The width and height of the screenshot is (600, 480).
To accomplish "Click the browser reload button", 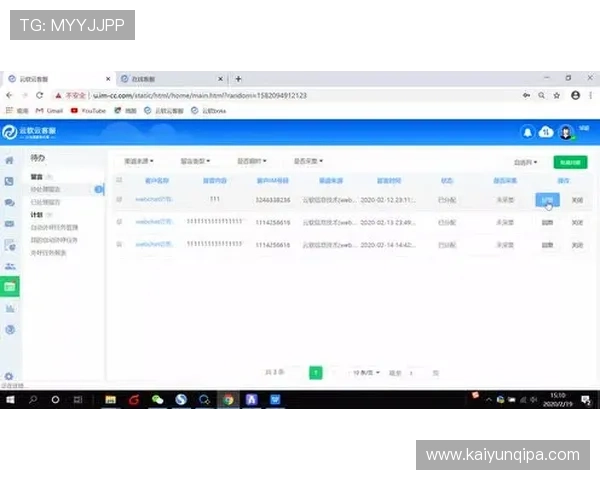I will click(x=39, y=95).
